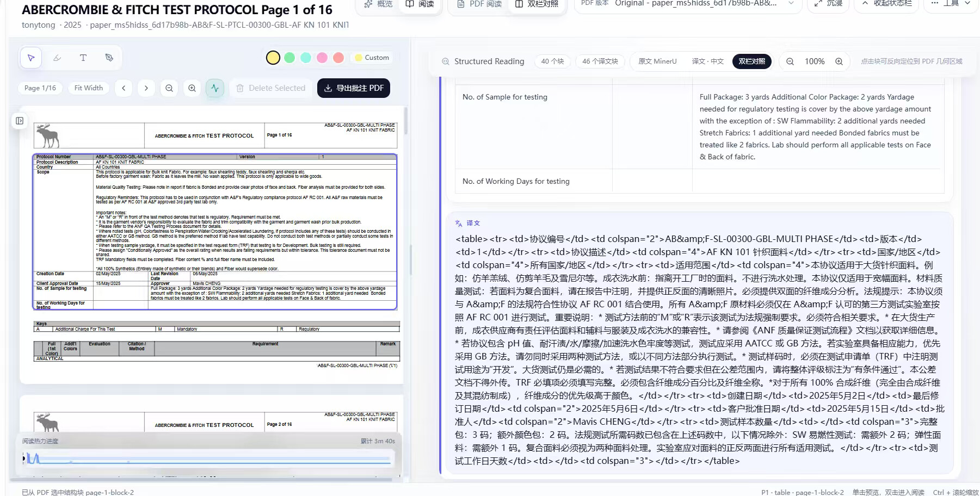
Task: Click the '已从 PDF 选中结构块 page-1-block-2' status text
Action: (x=78, y=492)
